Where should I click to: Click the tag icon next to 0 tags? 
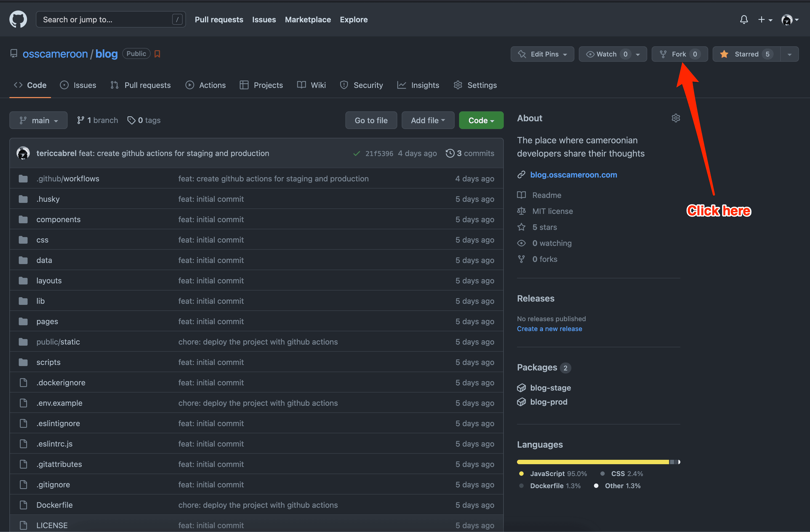click(x=131, y=120)
